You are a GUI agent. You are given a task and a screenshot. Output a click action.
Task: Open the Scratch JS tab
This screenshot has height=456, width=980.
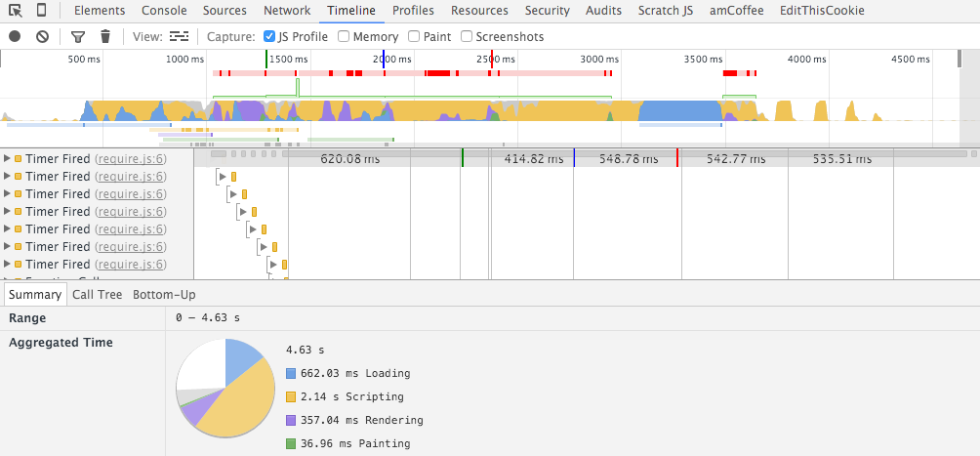[665, 11]
